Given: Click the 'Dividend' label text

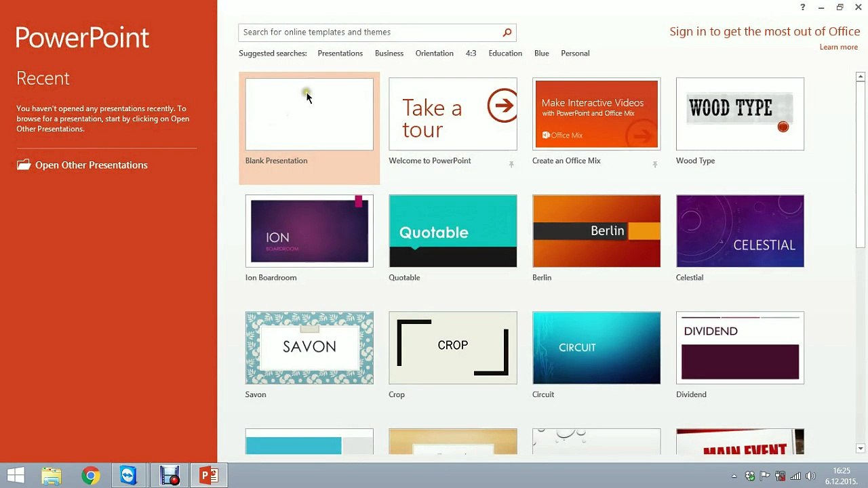Looking at the screenshot, I should tap(691, 394).
